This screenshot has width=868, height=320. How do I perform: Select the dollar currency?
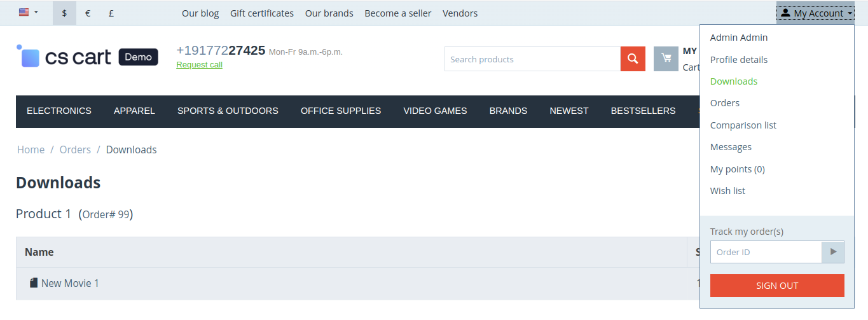point(64,13)
